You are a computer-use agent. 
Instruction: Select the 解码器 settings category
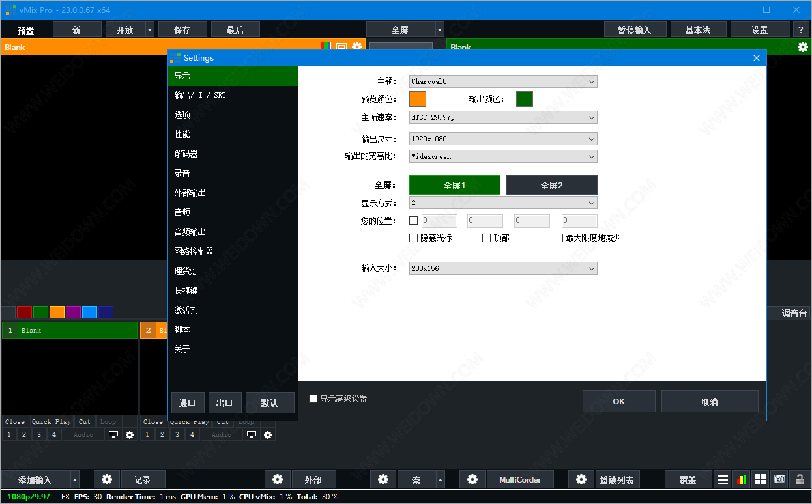pyautogui.click(x=233, y=154)
